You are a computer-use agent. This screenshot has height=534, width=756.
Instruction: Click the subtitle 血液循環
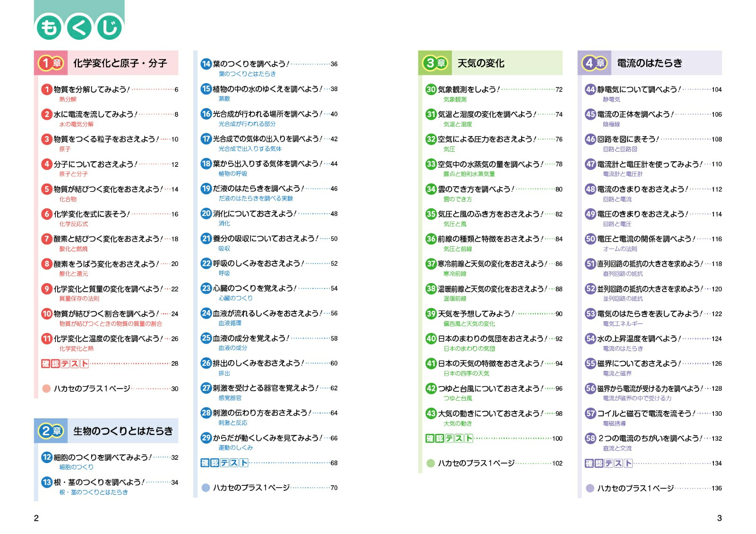click(x=230, y=323)
